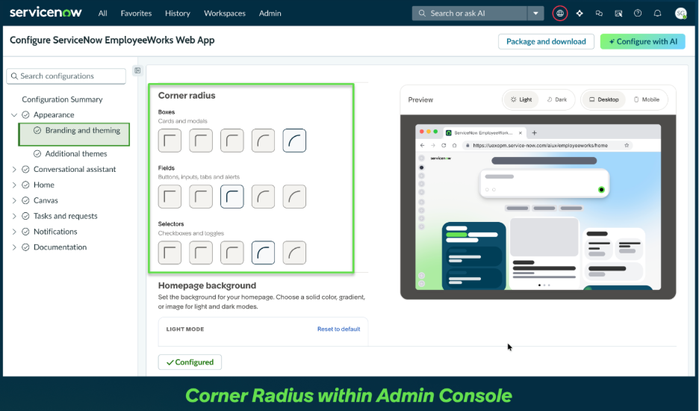Expand the Home section chevron

tap(14, 185)
